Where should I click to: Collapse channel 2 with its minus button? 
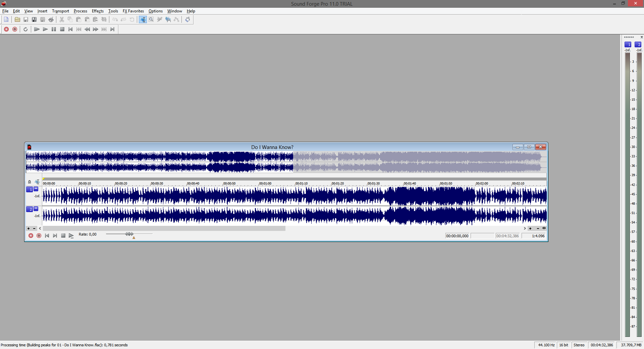click(36, 209)
